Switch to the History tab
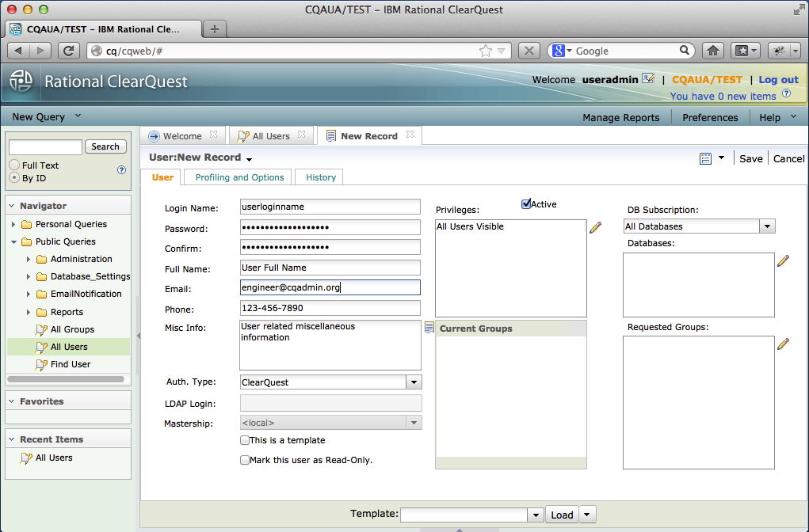 click(x=320, y=177)
